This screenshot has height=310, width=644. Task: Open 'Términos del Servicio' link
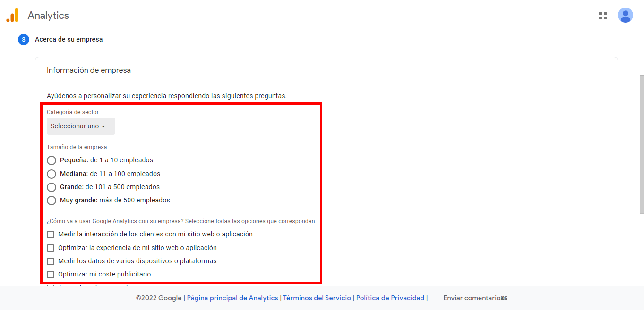(317, 298)
